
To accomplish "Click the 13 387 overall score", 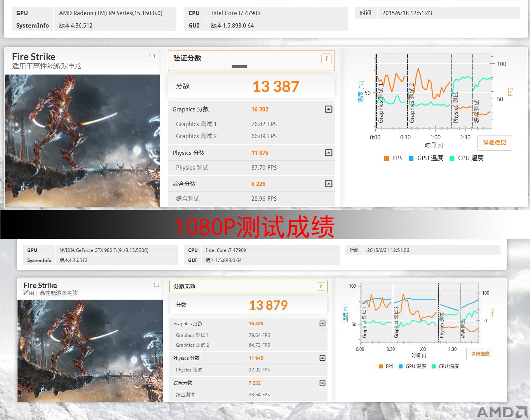I will click(x=276, y=86).
